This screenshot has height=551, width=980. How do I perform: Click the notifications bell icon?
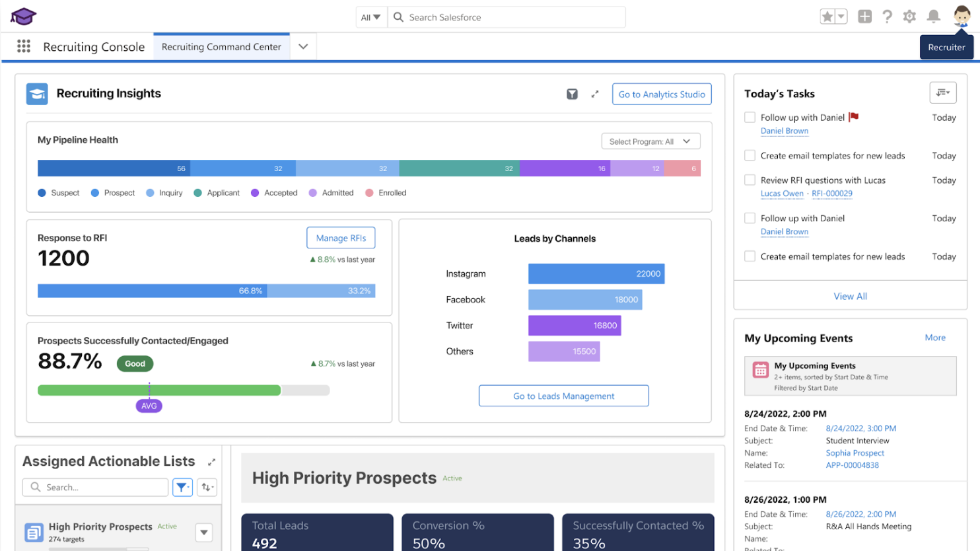point(933,17)
